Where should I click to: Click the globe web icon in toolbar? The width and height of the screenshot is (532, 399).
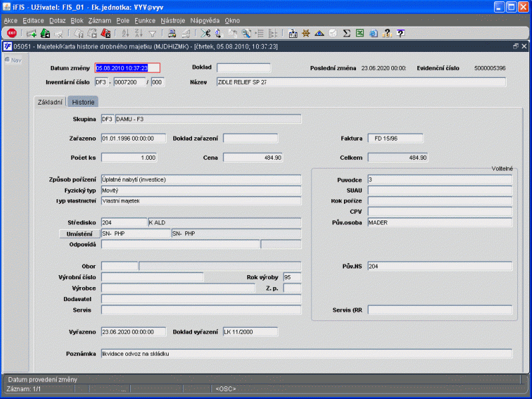(373, 33)
